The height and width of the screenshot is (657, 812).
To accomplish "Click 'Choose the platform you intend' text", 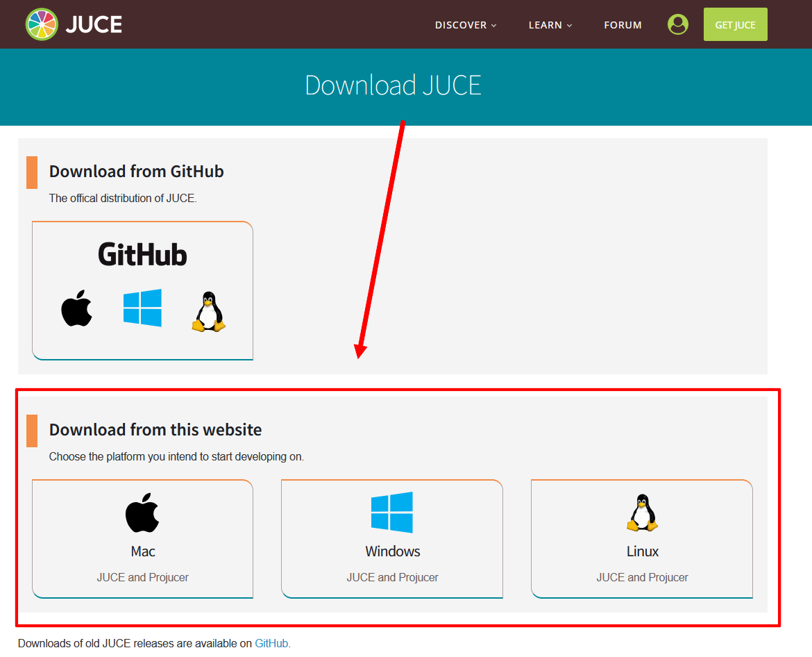I will pyautogui.click(x=176, y=456).
